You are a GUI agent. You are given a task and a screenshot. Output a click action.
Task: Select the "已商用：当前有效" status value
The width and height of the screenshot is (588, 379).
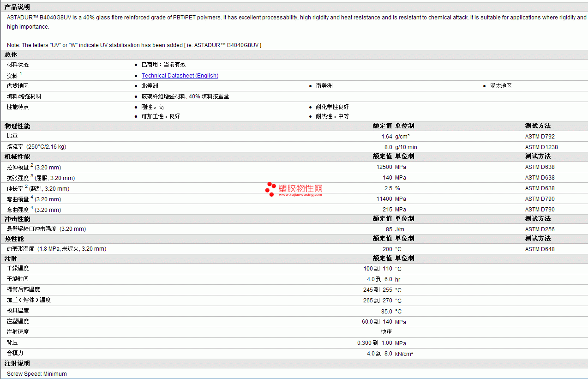(x=163, y=65)
